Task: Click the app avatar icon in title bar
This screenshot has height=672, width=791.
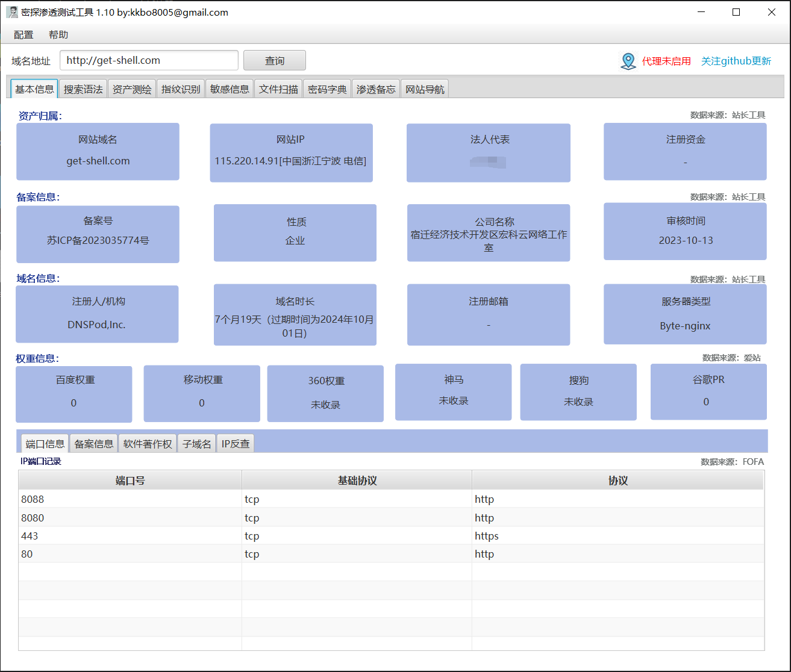Action: [12, 12]
